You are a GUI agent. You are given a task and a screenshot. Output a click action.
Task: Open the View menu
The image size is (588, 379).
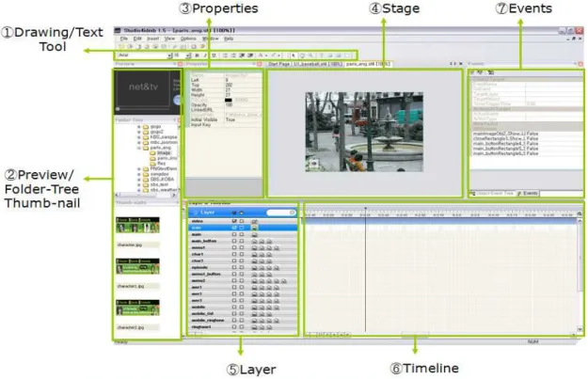(x=170, y=39)
